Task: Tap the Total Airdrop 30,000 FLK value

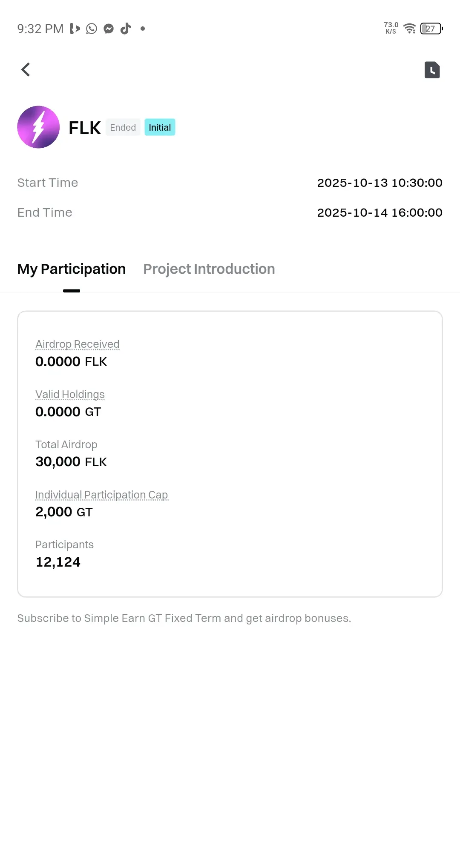Action: tap(71, 462)
